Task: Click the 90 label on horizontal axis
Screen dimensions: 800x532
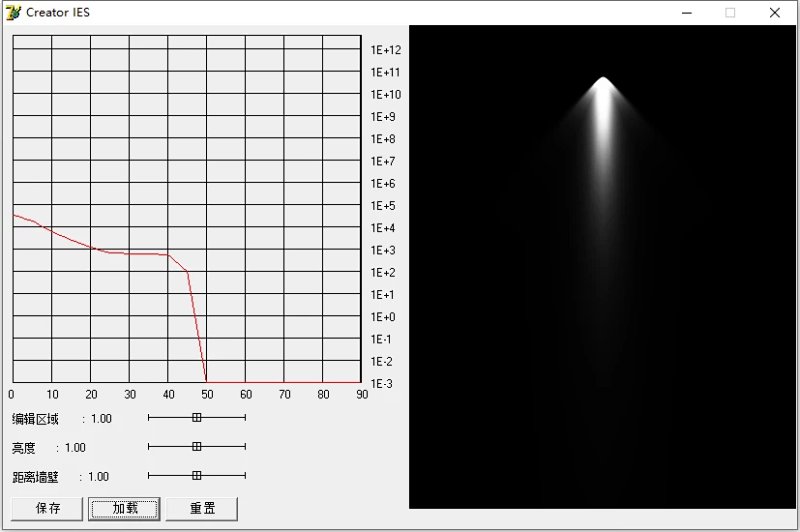Action: (362, 394)
